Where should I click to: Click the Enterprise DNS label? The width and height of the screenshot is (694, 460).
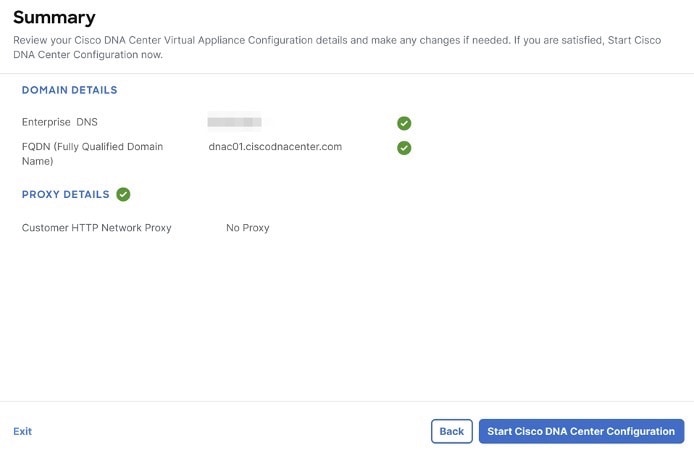tap(60, 122)
